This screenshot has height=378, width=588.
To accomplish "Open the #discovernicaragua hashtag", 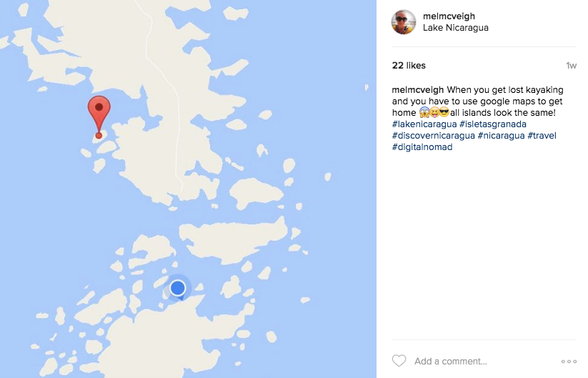I will coord(434,135).
